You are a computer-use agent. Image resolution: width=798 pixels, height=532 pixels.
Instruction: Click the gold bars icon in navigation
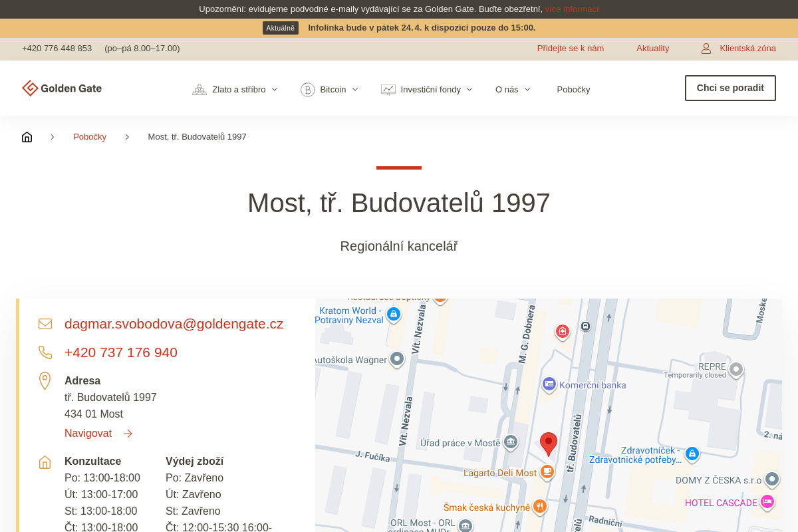coord(199,90)
